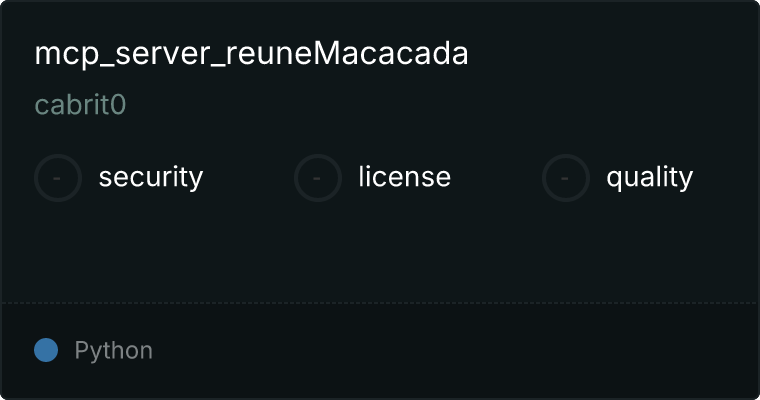Select the blue Python language dot

click(46, 350)
